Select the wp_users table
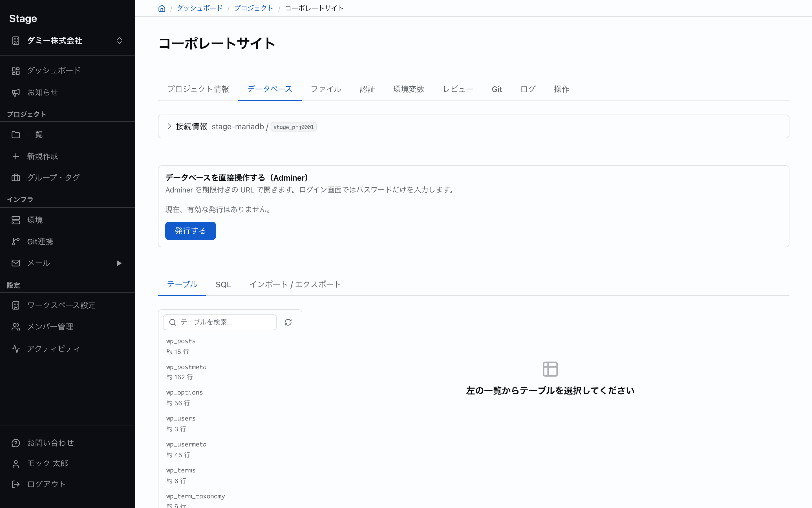812x508 pixels. point(230,424)
